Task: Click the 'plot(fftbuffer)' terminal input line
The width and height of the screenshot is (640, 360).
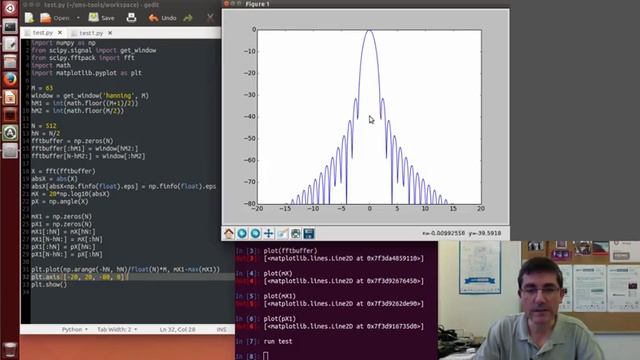Action: 290,251
